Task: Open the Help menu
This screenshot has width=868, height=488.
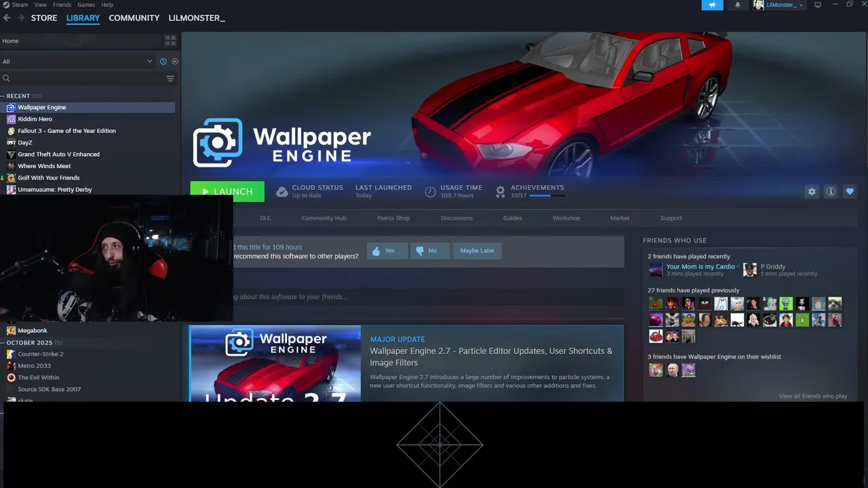Action: 107,5
